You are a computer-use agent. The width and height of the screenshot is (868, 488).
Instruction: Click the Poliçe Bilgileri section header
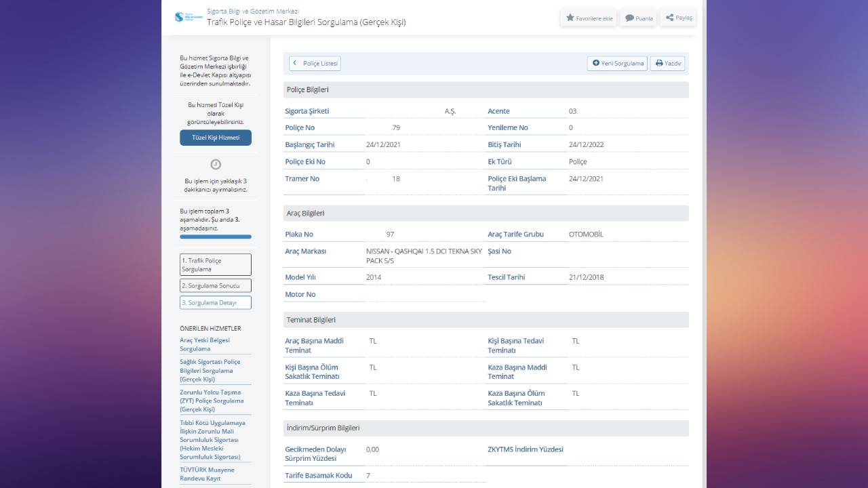[x=486, y=90]
